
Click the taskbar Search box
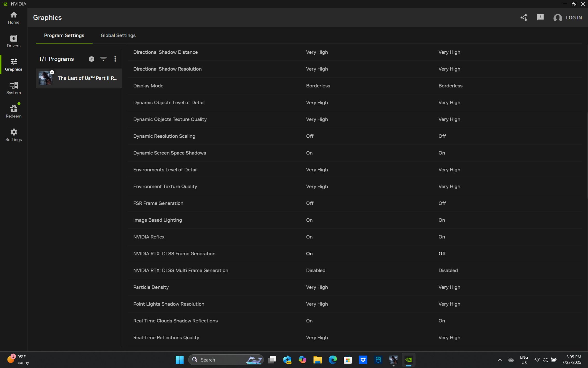pyautogui.click(x=226, y=360)
